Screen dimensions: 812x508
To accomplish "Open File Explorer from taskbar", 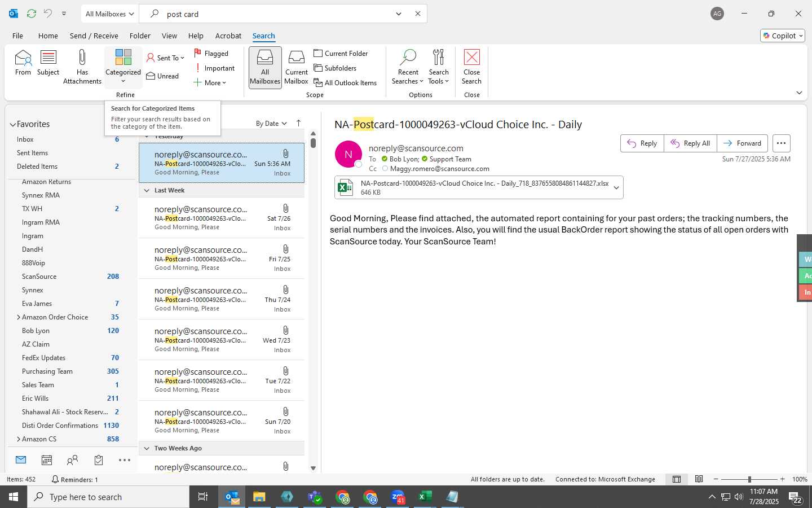I will (x=259, y=497).
